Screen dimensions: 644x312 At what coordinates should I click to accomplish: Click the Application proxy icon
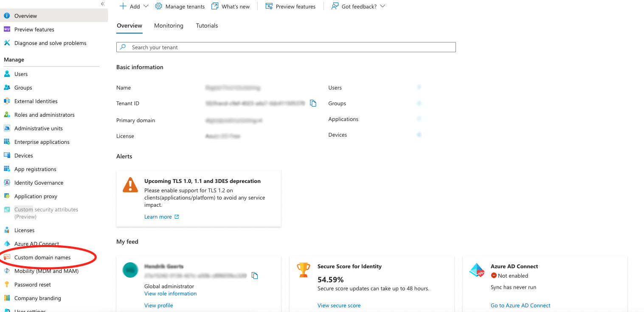tap(7, 196)
